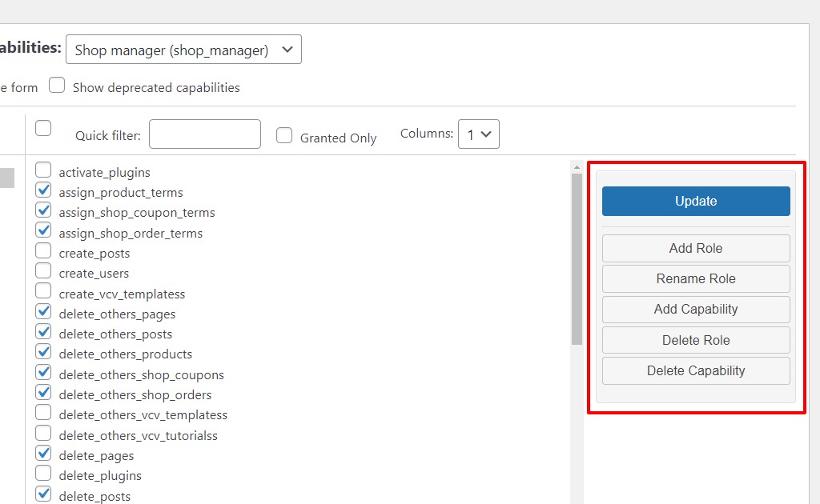The width and height of the screenshot is (820, 504).
Task: Click inside the Quick filter text field
Action: click(x=204, y=134)
